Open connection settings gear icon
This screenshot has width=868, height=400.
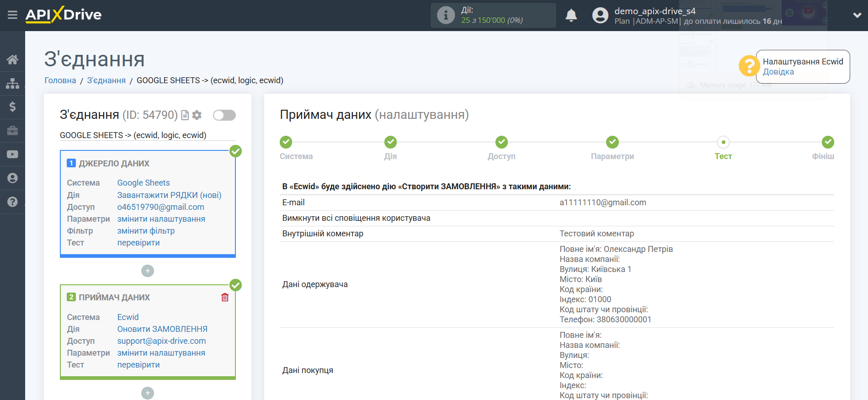pos(197,115)
